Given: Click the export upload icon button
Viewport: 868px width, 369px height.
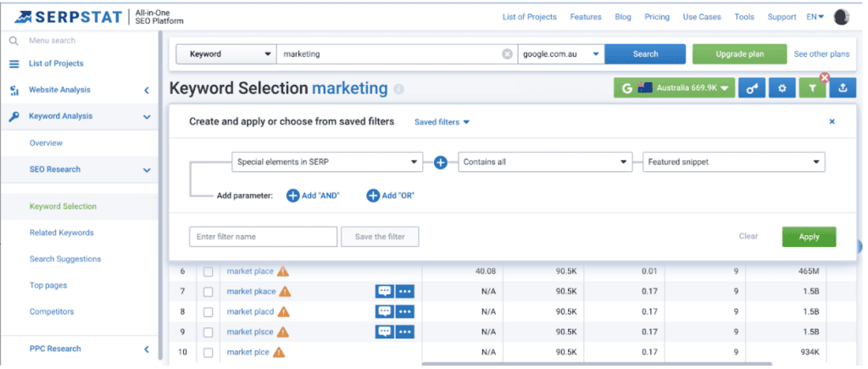Looking at the screenshot, I should pyautogui.click(x=842, y=88).
